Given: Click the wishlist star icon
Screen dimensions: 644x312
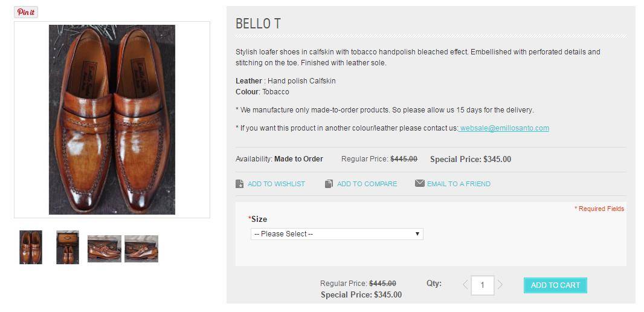Looking at the screenshot, I should (x=239, y=184).
